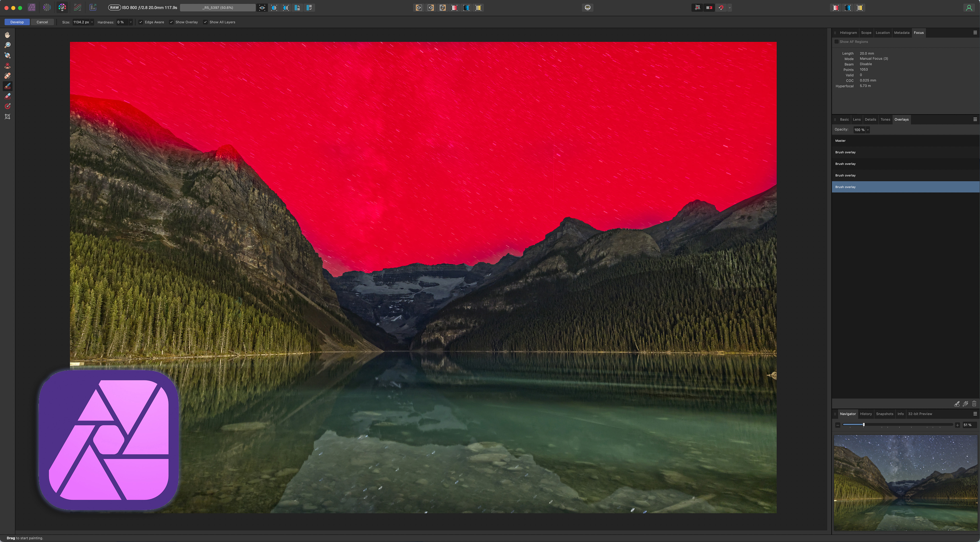Viewport: 980px width, 542px height.
Task: Select the Zoom magnifier tool
Action: coord(7,45)
